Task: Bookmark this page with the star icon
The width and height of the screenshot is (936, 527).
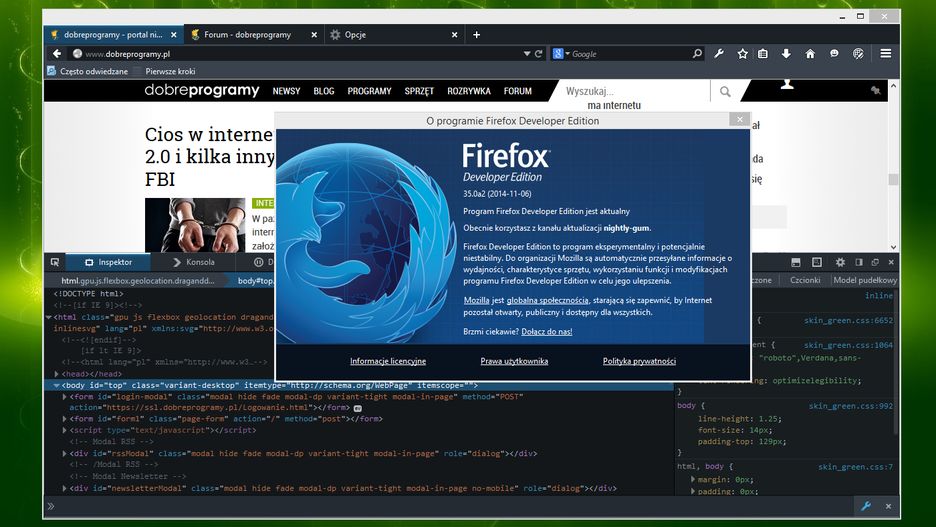Action: coord(742,54)
